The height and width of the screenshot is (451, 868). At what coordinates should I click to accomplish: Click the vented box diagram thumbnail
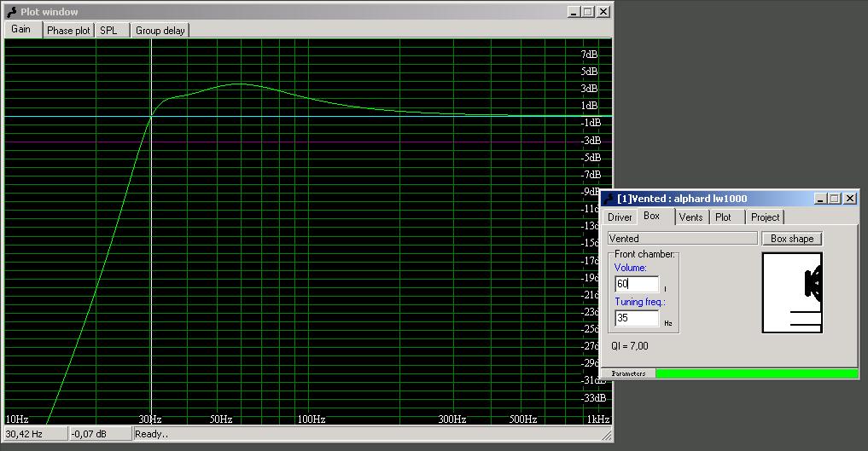[x=792, y=293]
